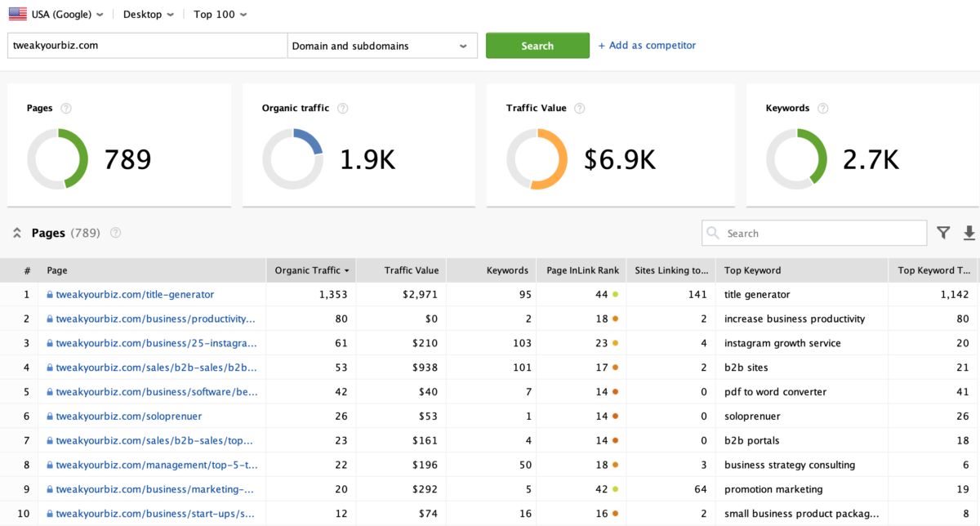Viewport: 980px width, 526px height.
Task: Click the 1.9K Organic traffic figure
Action: click(x=367, y=159)
